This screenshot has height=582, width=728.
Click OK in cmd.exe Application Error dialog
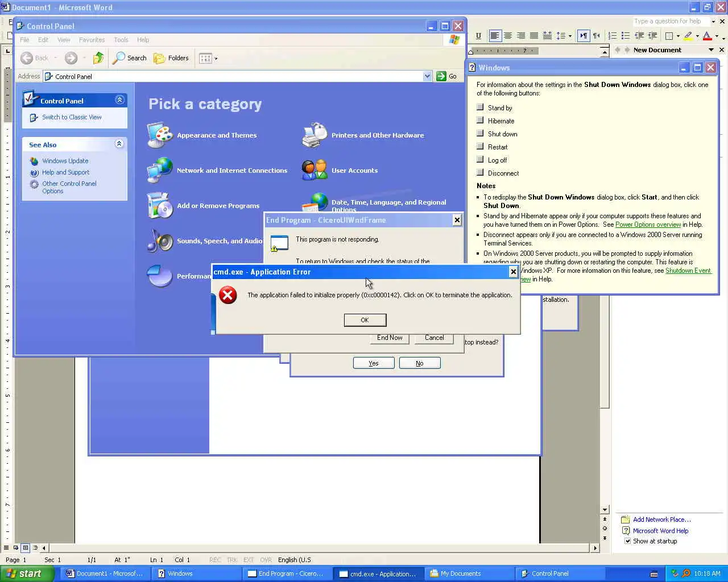(x=365, y=320)
